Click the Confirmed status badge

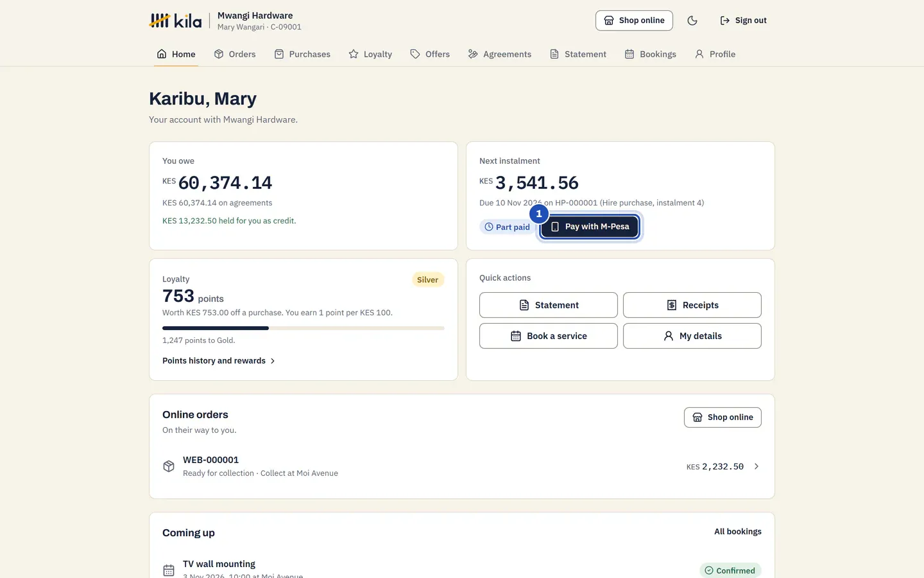[x=730, y=570]
